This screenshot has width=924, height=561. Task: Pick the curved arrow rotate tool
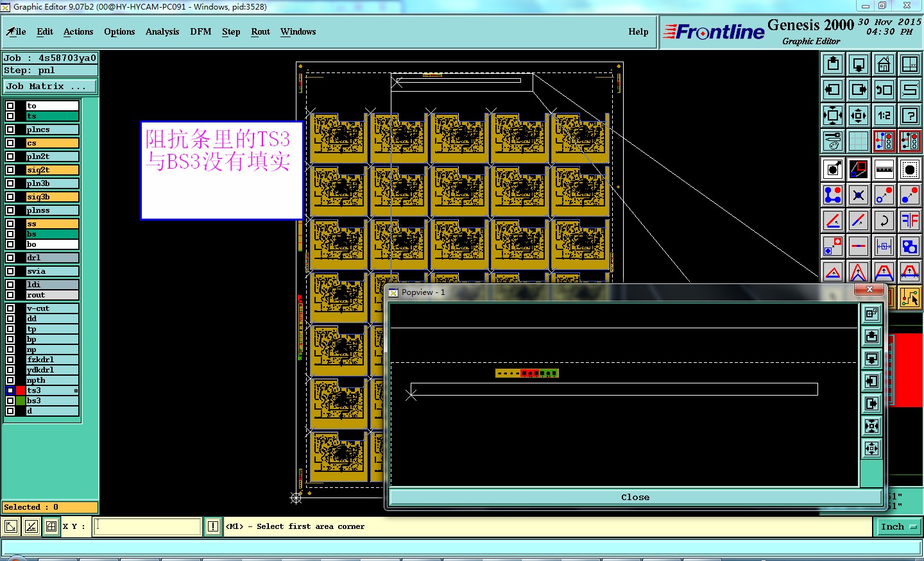884,221
